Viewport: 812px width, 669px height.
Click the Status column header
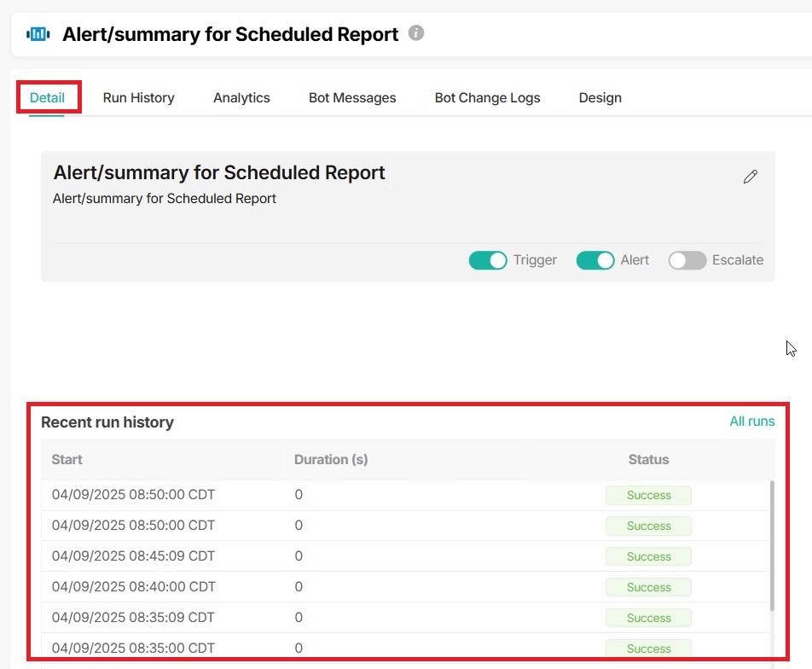[x=648, y=459]
